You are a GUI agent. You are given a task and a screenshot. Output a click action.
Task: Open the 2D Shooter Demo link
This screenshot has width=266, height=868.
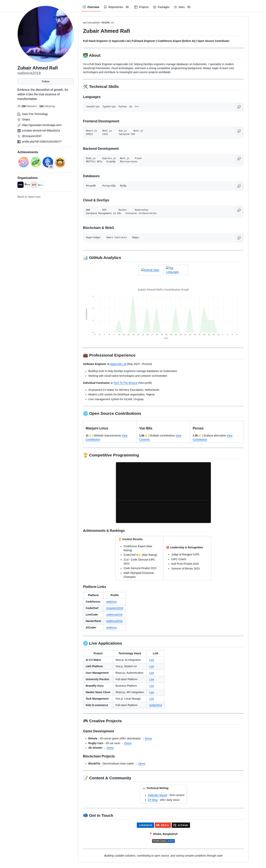pos(110,748)
